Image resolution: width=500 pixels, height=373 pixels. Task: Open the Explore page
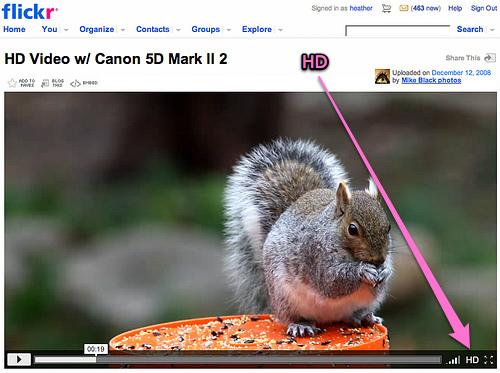(257, 29)
